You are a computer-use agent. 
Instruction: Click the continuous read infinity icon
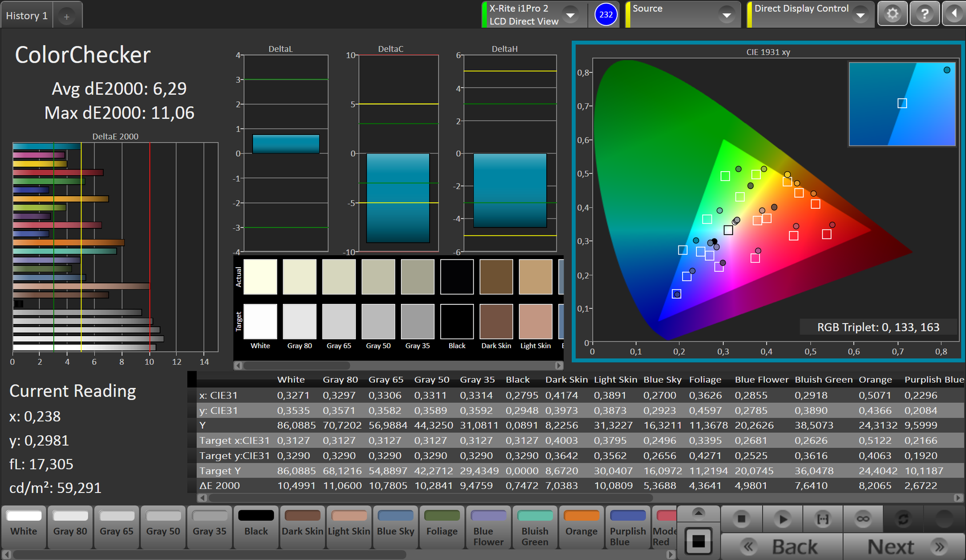click(863, 519)
